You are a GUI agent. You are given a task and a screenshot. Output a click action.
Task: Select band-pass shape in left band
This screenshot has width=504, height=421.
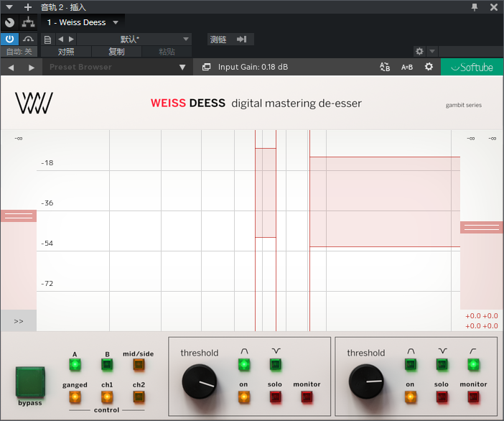(244, 364)
